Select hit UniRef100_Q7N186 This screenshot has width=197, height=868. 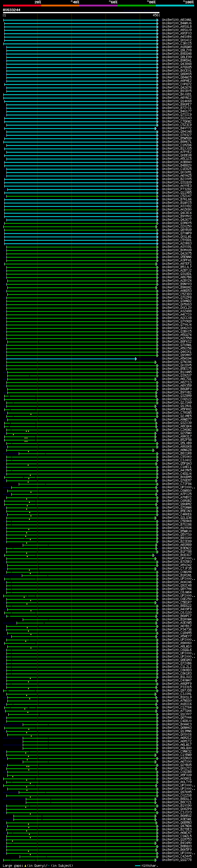176,362
